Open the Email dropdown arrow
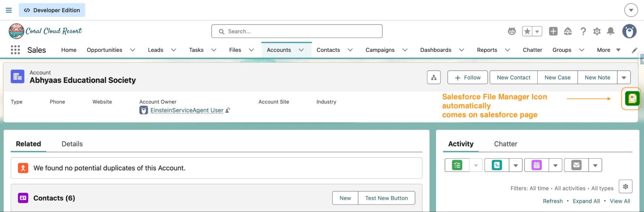This screenshot has width=644, height=212. pos(595,165)
